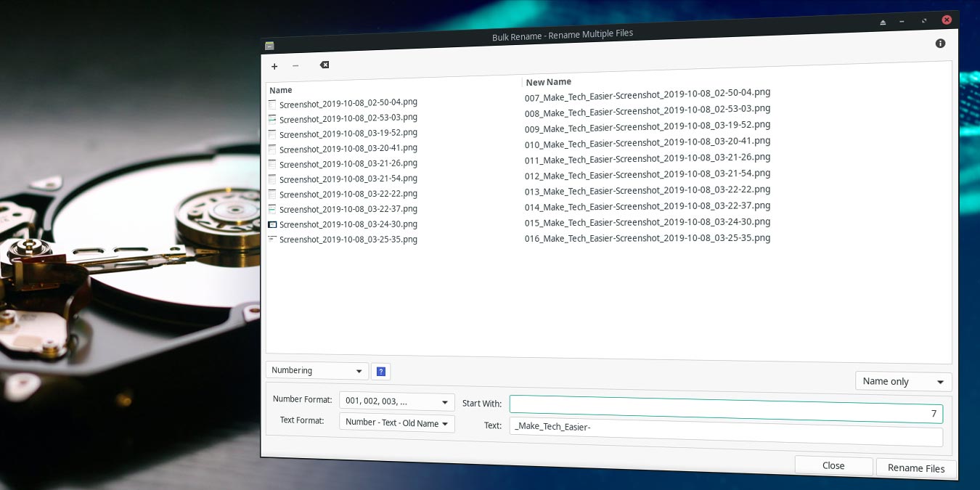This screenshot has height=490, width=980.
Task: Open the Number Format dropdown
Action: [396, 401]
